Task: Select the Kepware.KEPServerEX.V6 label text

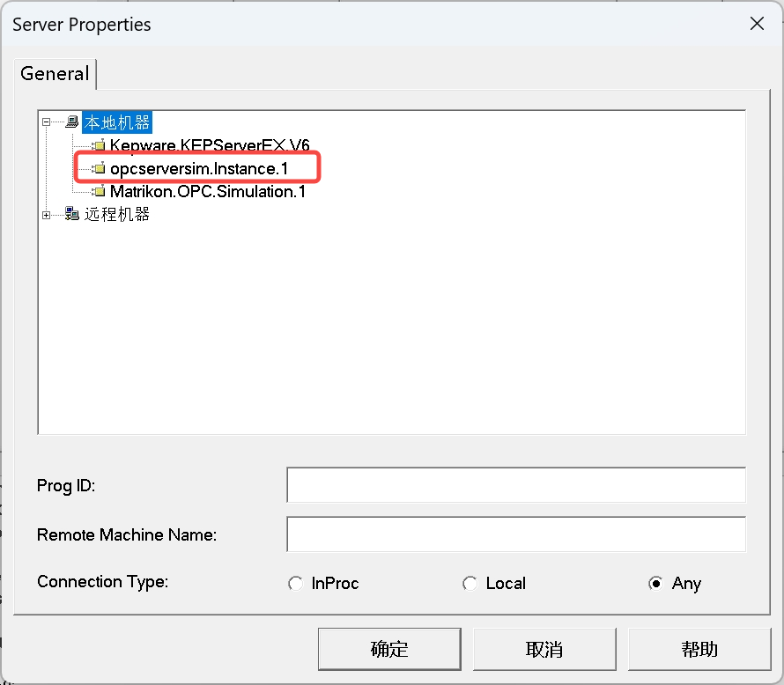Action: (210, 145)
